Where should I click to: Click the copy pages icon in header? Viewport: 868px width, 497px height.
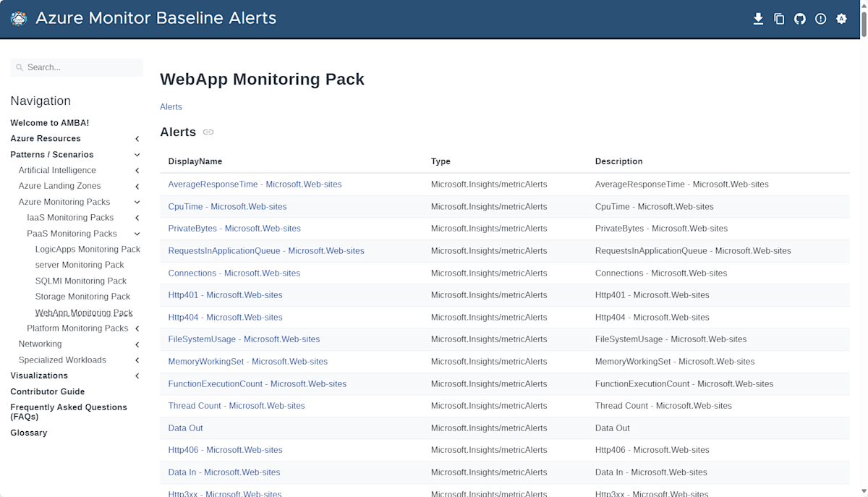[779, 19]
